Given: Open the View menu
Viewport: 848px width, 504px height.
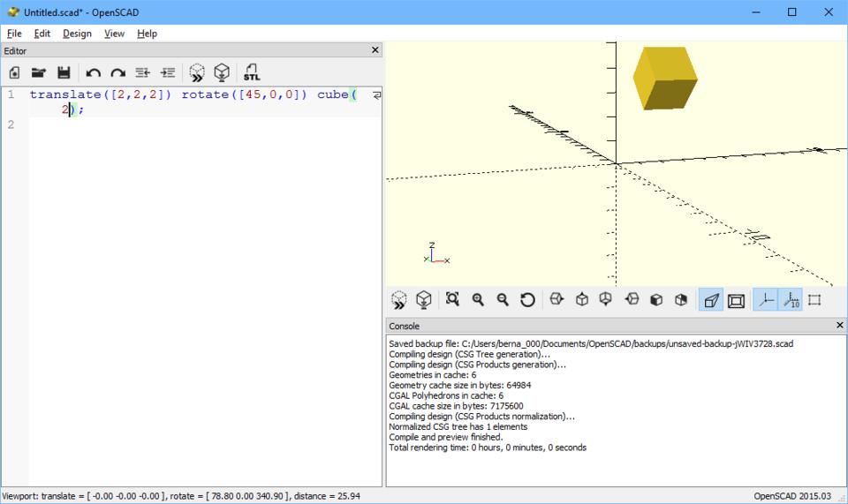Looking at the screenshot, I should click(x=114, y=34).
